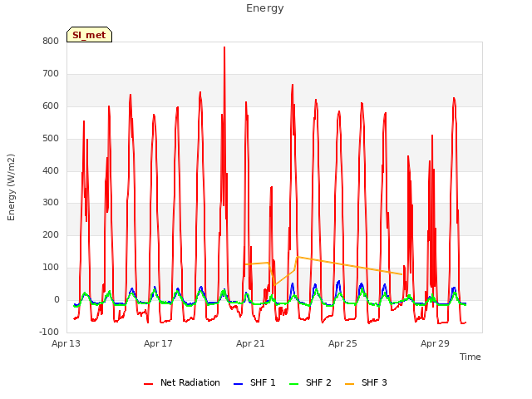Toggle the SHF 3 legend entry
The height and width of the screenshot is (399, 532).
click(366, 382)
